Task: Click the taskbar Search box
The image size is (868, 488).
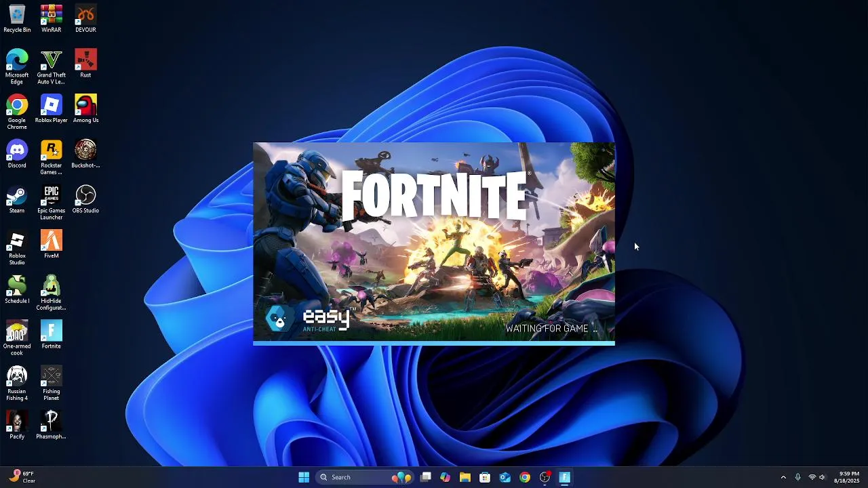Action: [366, 477]
